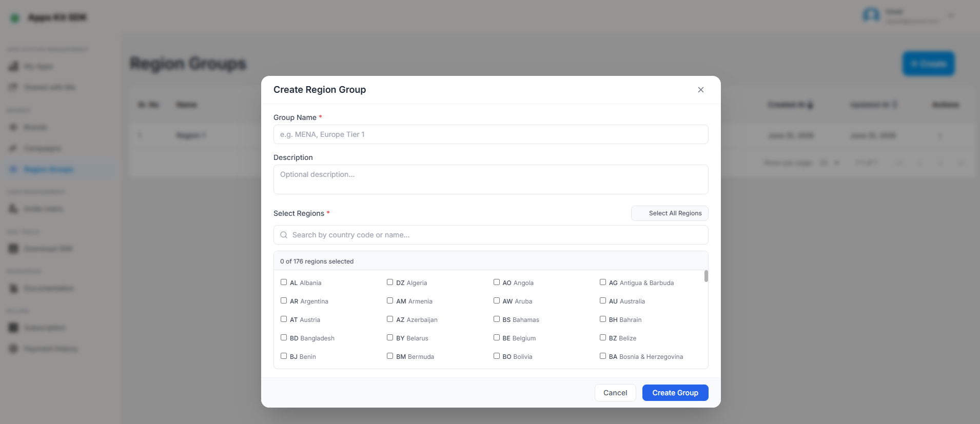This screenshot has width=980, height=424.
Task: Check the AM Armenia checkbox
Action: pyautogui.click(x=390, y=300)
